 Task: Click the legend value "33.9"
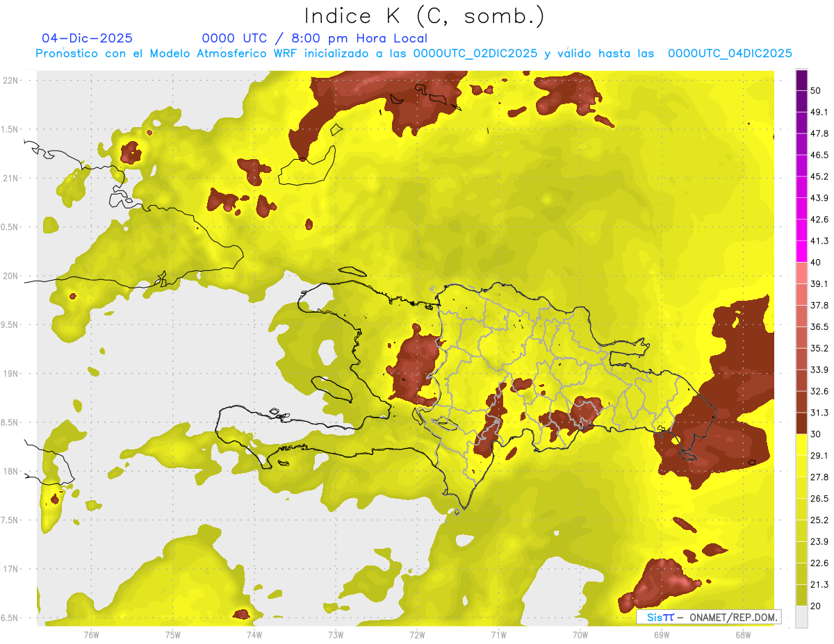point(819,370)
